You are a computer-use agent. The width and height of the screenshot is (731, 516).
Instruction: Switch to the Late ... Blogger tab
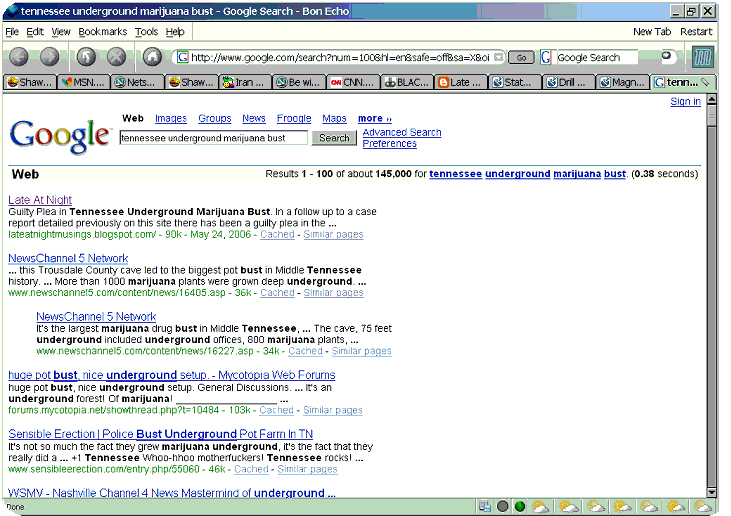[461, 83]
